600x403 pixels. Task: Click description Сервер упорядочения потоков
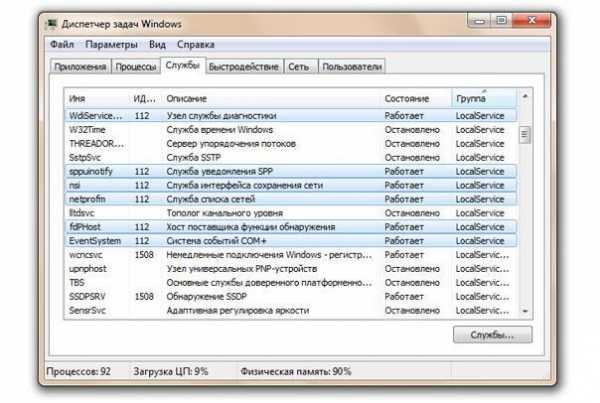[x=231, y=144]
